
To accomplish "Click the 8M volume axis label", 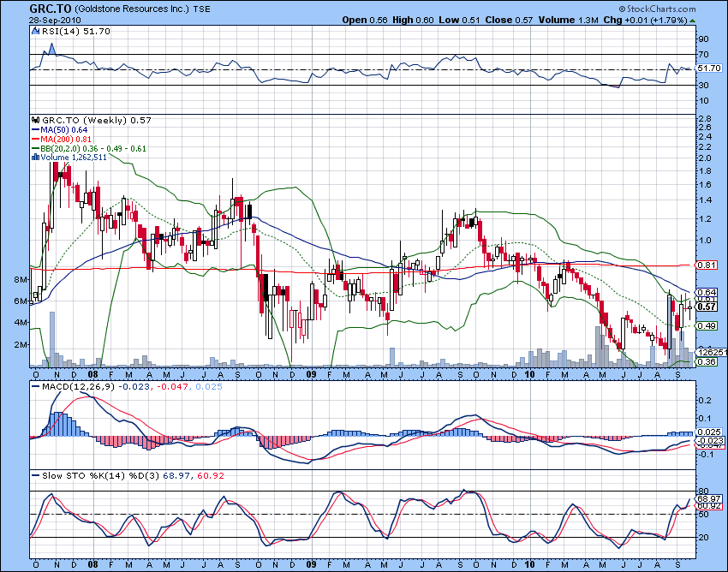I will tap(21, 279).
